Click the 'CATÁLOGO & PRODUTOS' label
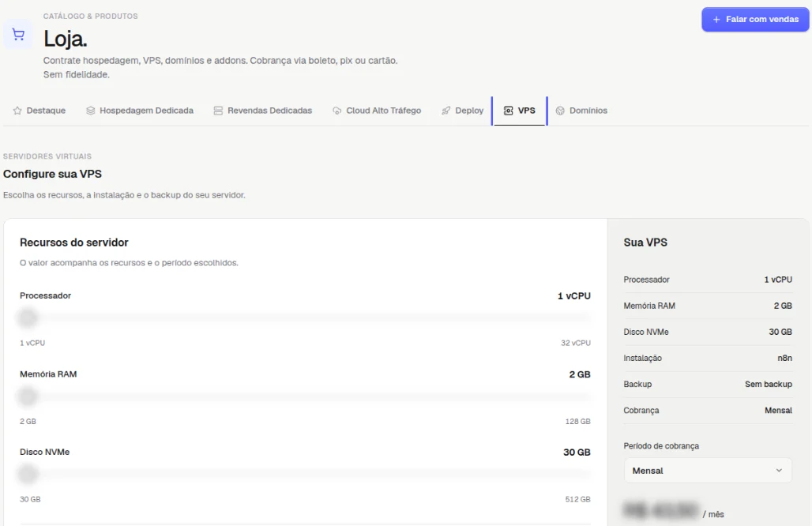This screenshot has height=526, width=812. click(91, 16)
